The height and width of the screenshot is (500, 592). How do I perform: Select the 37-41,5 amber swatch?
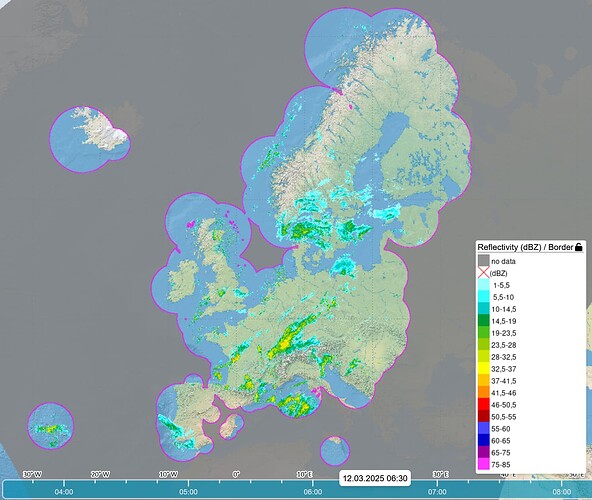pyautogui.click(x=484, y=381)
